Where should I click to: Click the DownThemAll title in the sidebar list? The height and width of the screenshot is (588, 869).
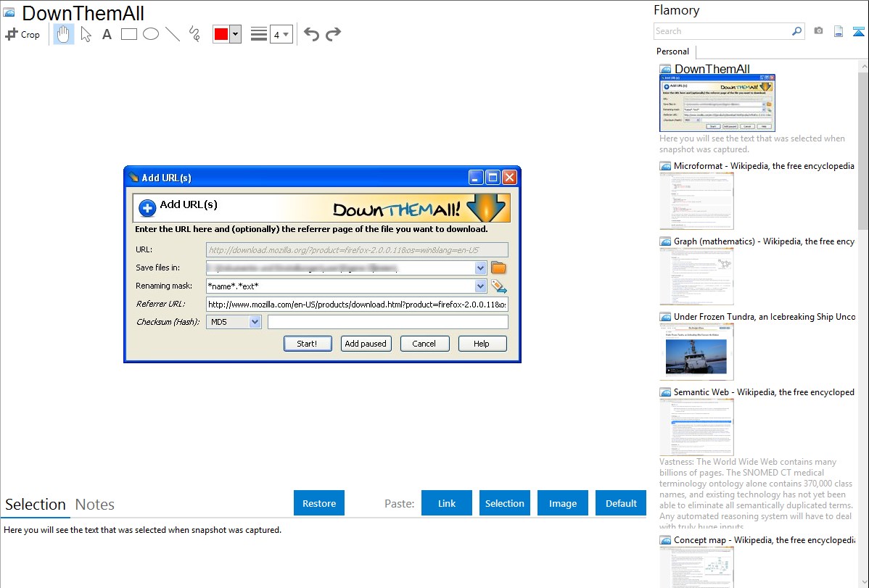(x=712, y=69)
